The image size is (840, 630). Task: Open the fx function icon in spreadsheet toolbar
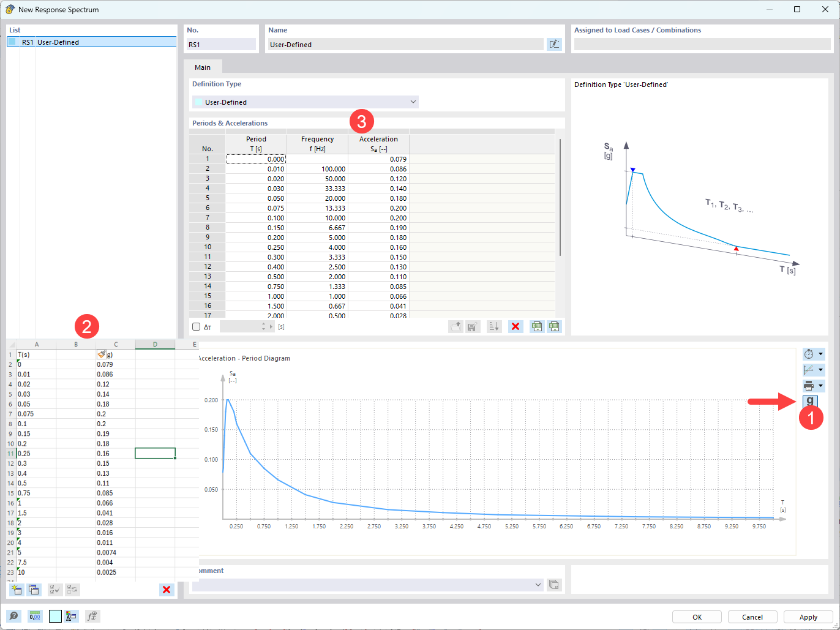point(92,616)
